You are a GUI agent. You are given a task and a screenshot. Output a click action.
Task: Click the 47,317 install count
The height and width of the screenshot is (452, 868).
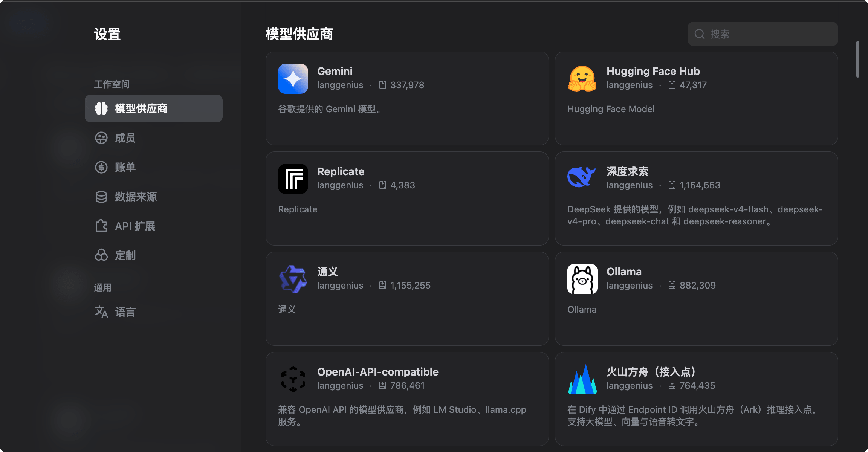[x=693, y=85]
